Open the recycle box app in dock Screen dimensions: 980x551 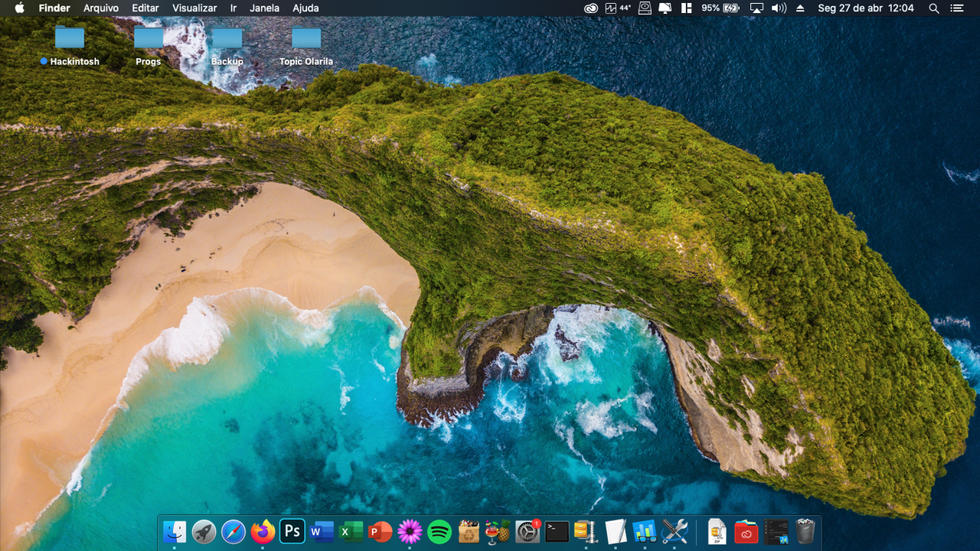[469, 531]
